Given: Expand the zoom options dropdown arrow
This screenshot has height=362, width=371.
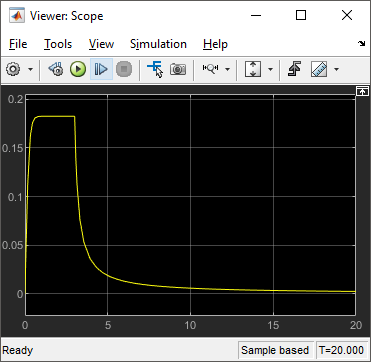Looking at the screenshot, I should (228, 69).
